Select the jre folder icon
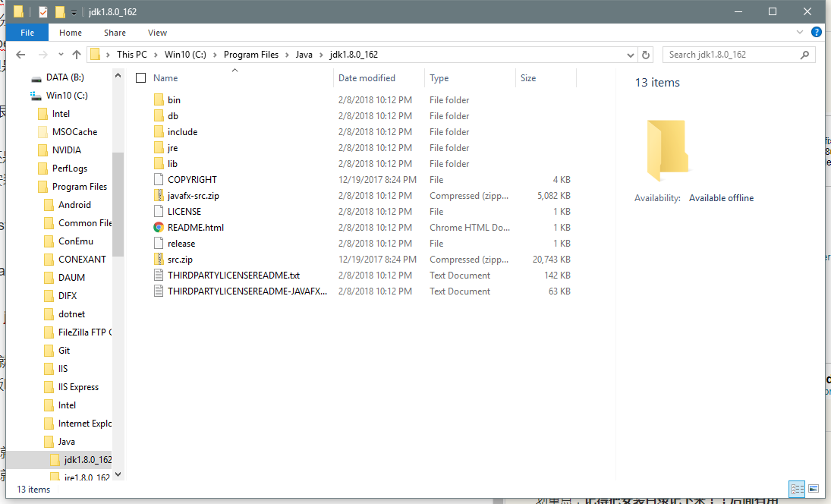Viewport: 831px width, 504px height. [159, 147]
